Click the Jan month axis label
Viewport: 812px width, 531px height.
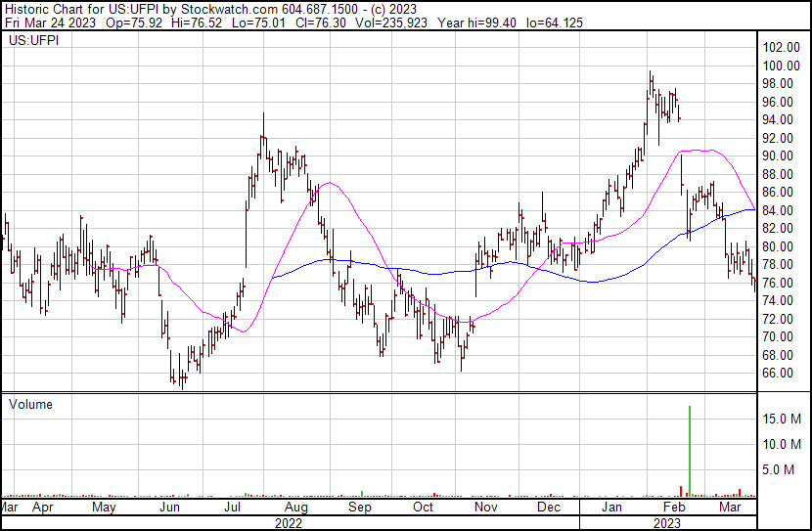coord(612,508)
